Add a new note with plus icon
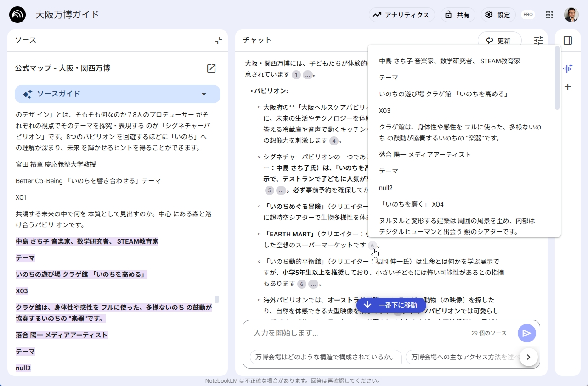 (x=568, y=87)
